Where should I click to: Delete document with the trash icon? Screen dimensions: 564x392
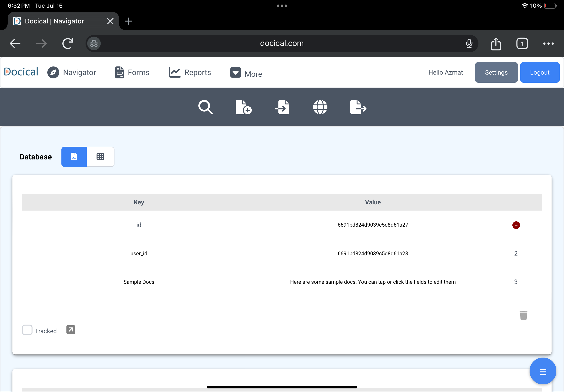[523, 315]
